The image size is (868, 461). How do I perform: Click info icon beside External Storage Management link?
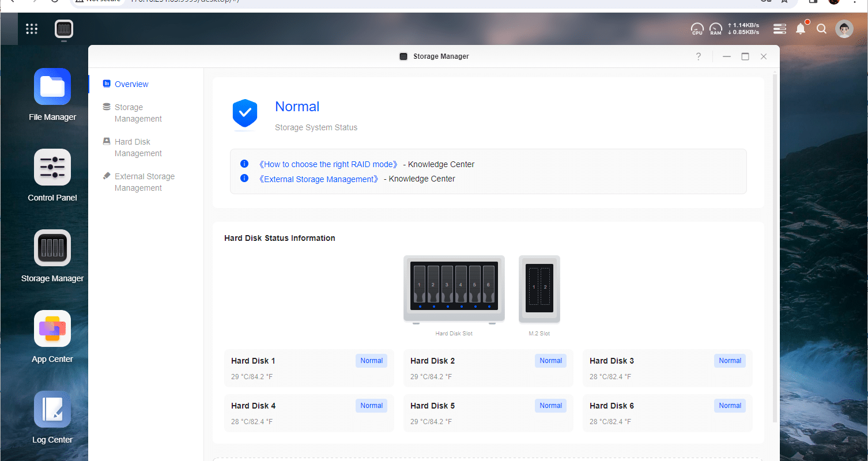pos(244,179)
